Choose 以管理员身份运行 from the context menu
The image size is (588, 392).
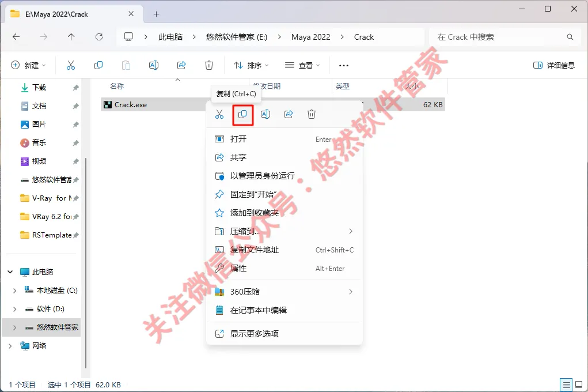pos(284,176)
